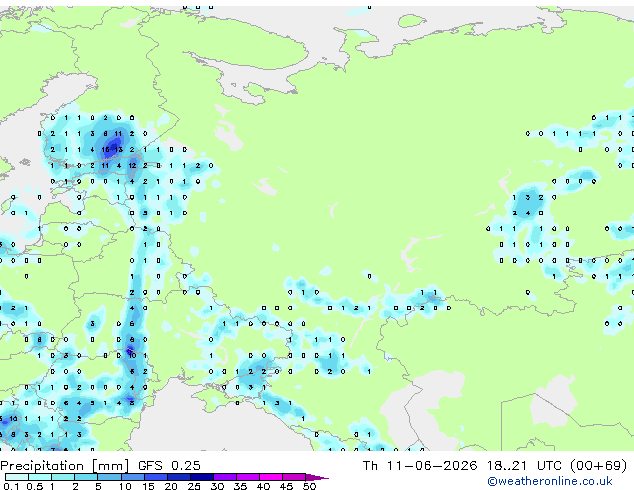
Task: Select the 2–5 mm legend color box
Action: 86,477
